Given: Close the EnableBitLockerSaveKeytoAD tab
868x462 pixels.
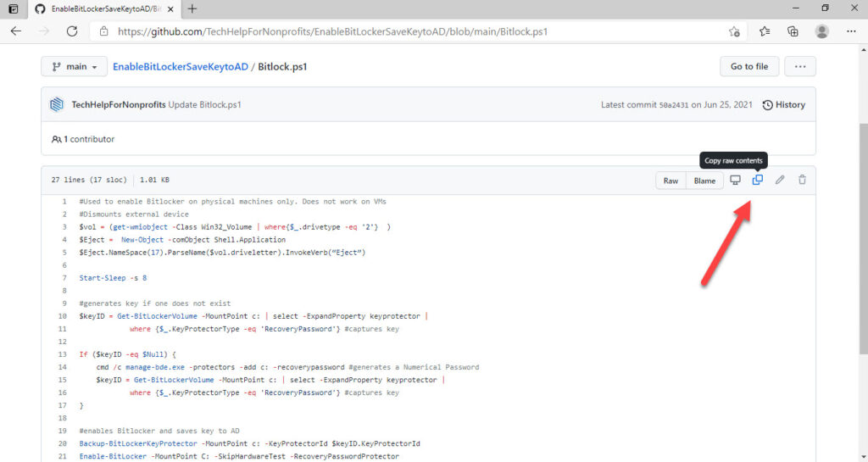Looking at the screenshot, I should pyautogui.click(x=170, y=8).
